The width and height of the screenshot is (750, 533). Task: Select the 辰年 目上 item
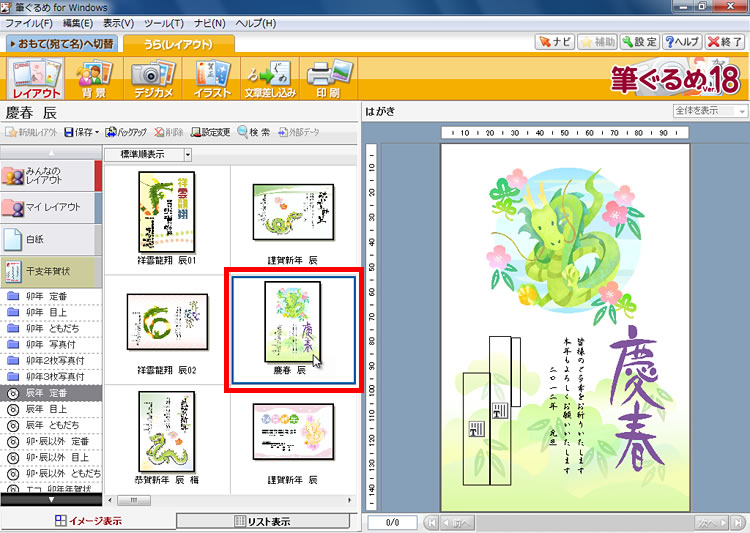pos(51,409)
